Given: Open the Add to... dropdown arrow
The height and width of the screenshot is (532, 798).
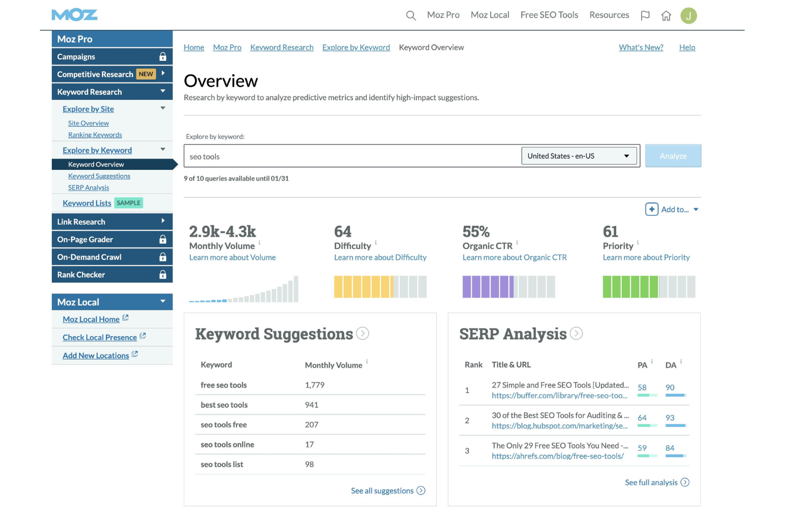Looking at the screenshot, I should click(x=696, y=210).
